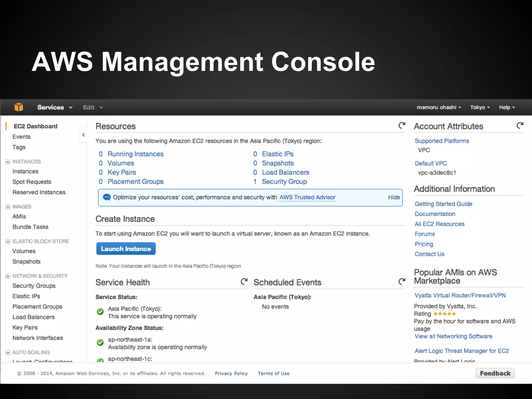Open the Edit dropdown menu
The height and width of the screenshot is (399, 532).
pos(93,107)
